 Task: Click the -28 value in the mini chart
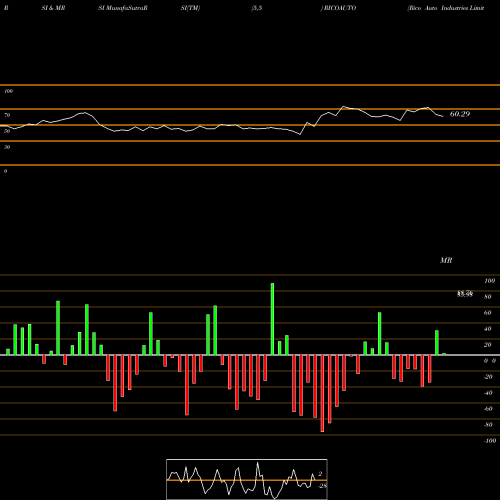pyautogui.click(x=323, y=486)
